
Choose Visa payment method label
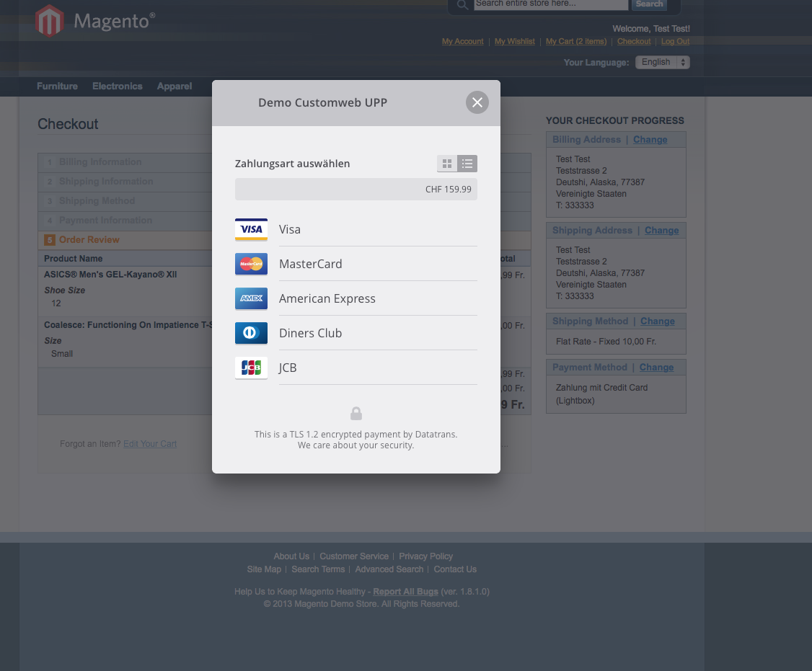click(289, 229)
